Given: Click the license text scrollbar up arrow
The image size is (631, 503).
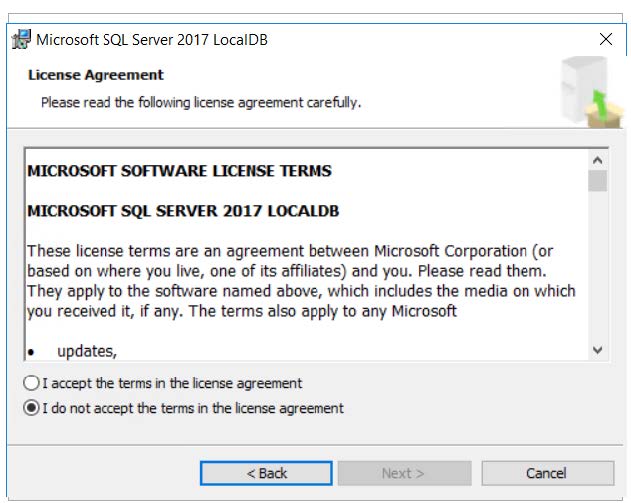Looking at the screenshot, I should point(598,160).
